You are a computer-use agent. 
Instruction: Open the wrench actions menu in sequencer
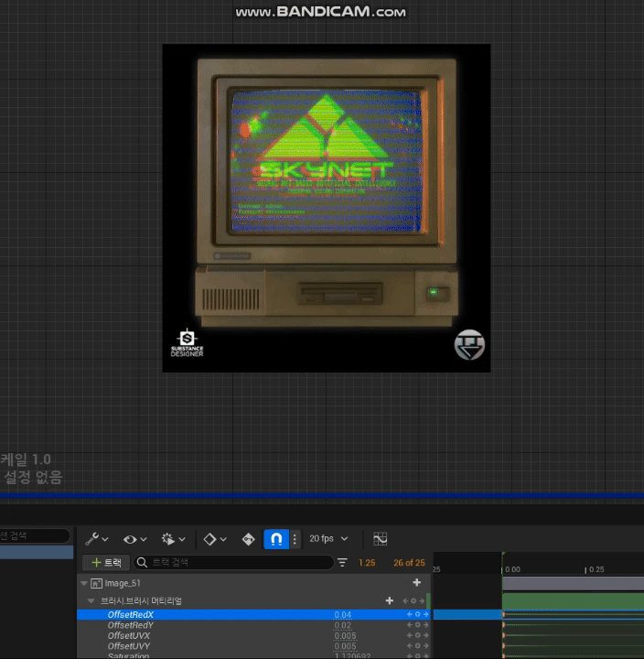(x=97, y=539)
